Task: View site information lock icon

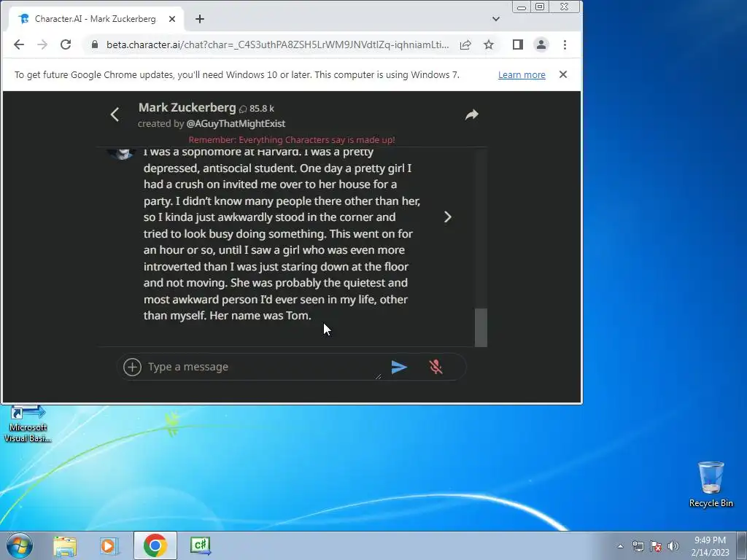Action: click(x=95, y=44)
